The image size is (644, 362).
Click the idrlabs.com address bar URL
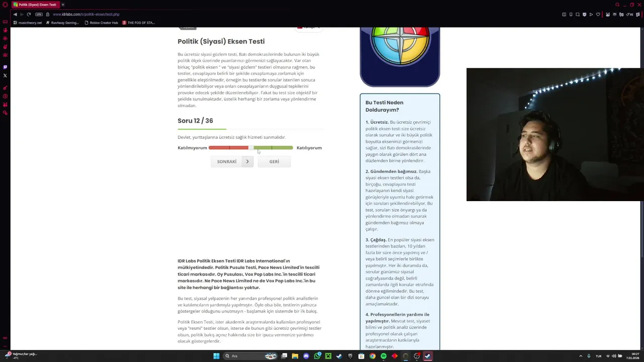(x=86, y=14)
